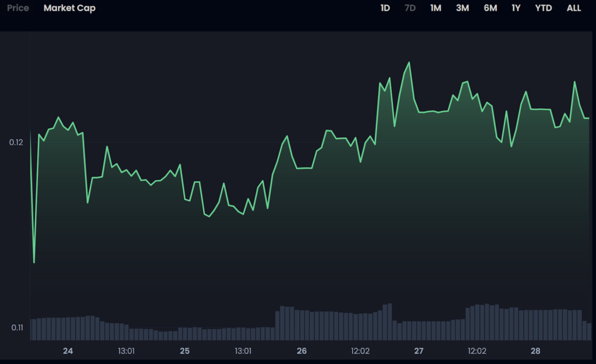Select the 7D time range

pos(410,8)
